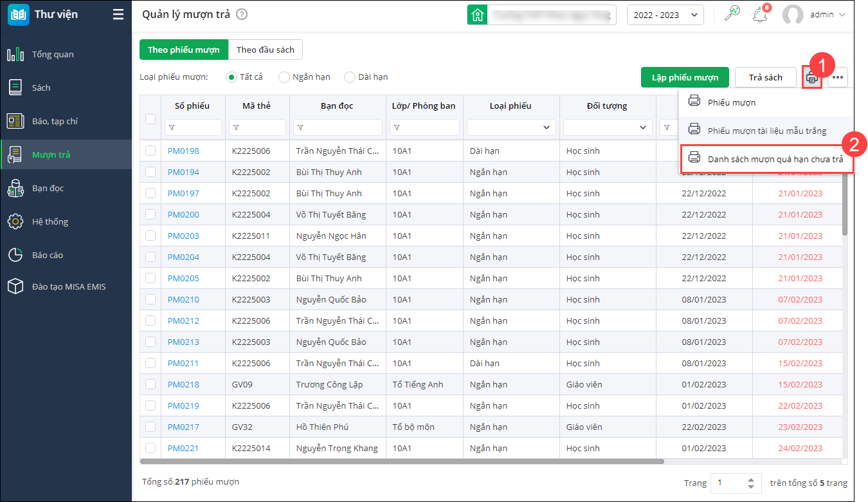Click the Lập phiếu mượn button
The image size is (868, 502).
click(x=684, y=78)
